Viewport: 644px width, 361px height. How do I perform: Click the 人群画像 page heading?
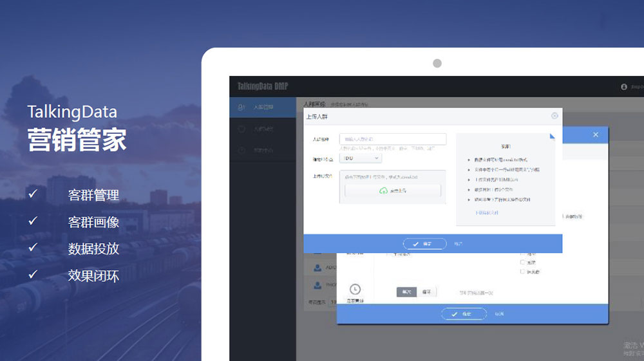point(315,104)
